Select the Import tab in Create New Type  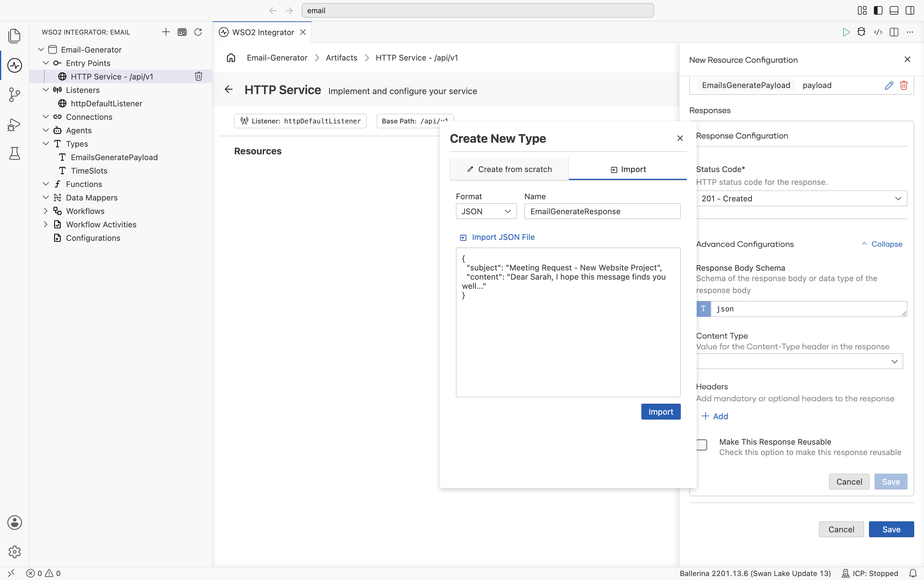628,169
